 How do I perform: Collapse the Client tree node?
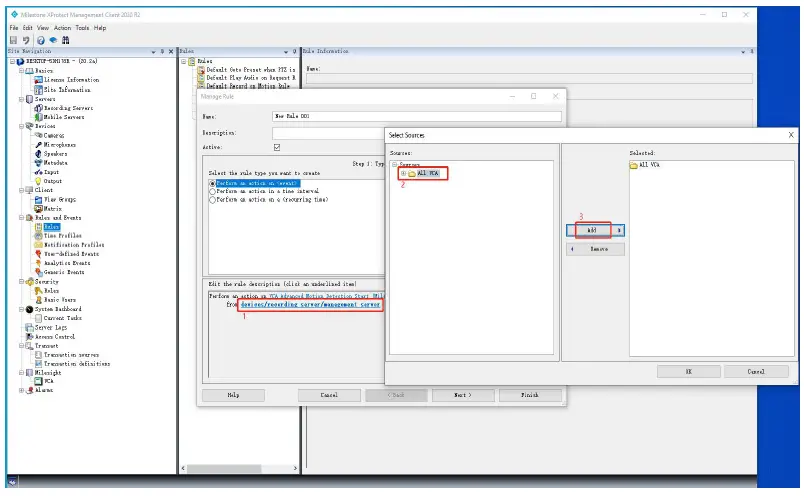click(22, 190)
